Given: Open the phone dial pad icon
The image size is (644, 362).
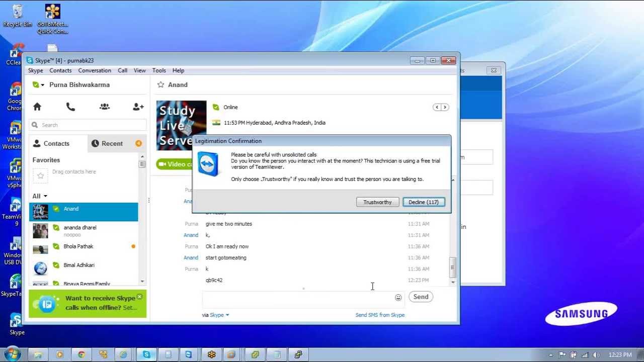Looking at the screenshot, I should [x=70, y=107].
